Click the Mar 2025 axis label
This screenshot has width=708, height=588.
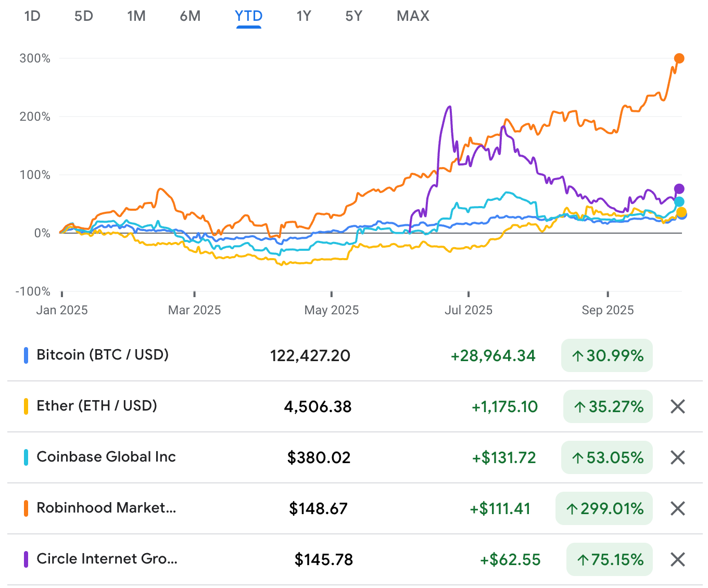coord(195,310)
